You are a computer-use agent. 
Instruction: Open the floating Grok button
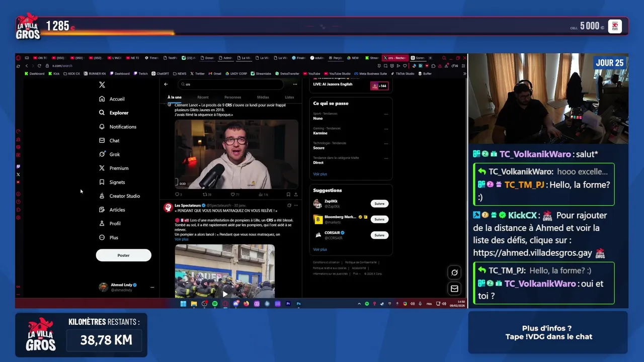pyautogui.click(x=454, y=273)
